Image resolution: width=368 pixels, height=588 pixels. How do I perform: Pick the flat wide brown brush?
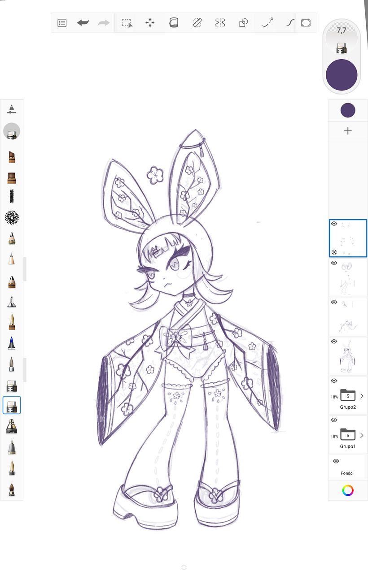(12, 178)
